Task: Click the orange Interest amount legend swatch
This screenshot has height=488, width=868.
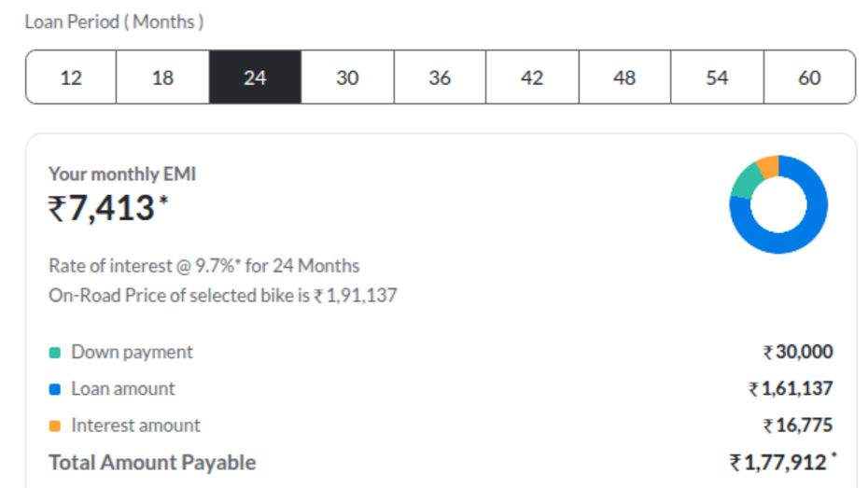Action: pos(55,426)
